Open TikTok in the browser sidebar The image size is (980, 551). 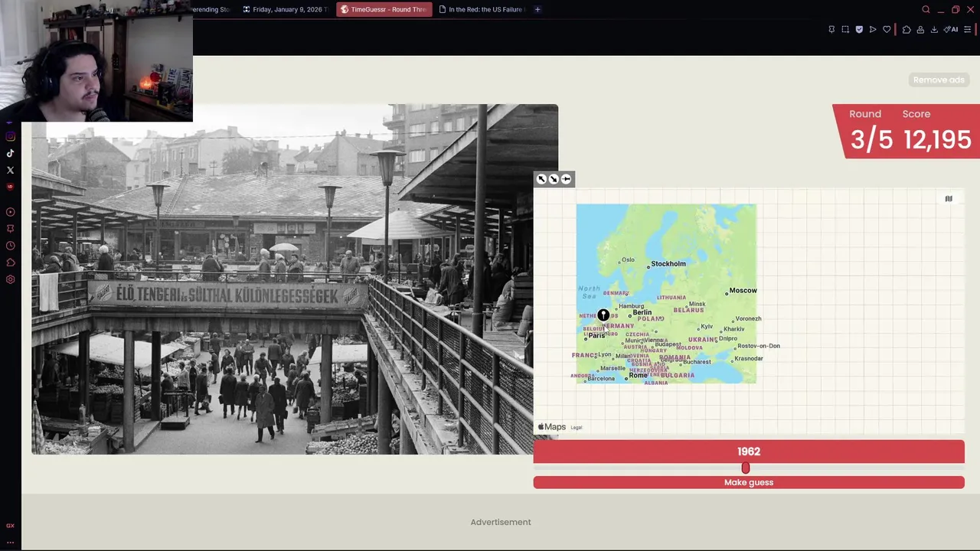pos(10,153)
